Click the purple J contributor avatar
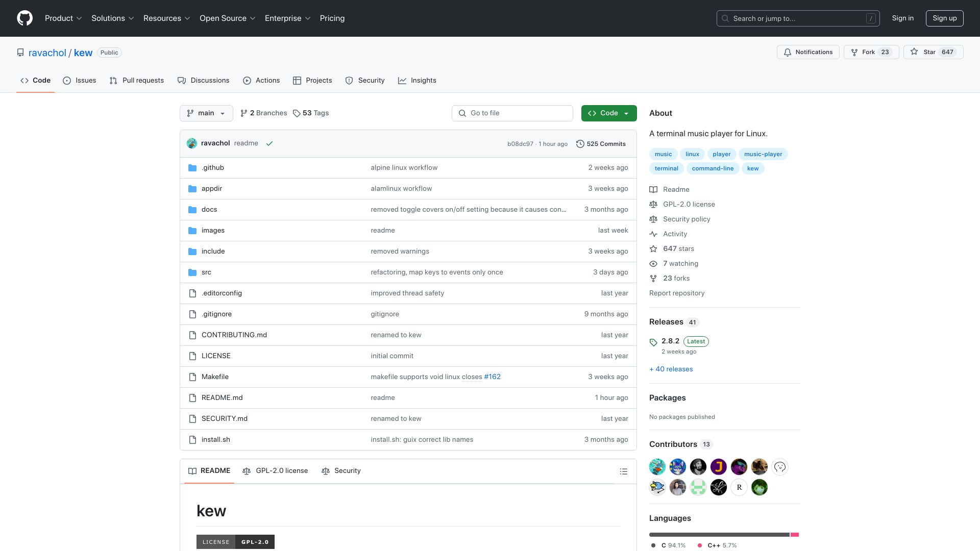This screenshot has height=551, width=980. (719, 467)
